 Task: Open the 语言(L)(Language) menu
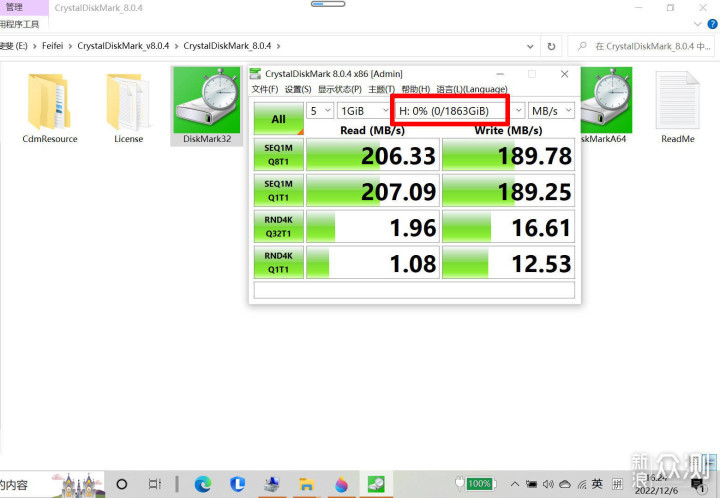click(x=472, y=89)
